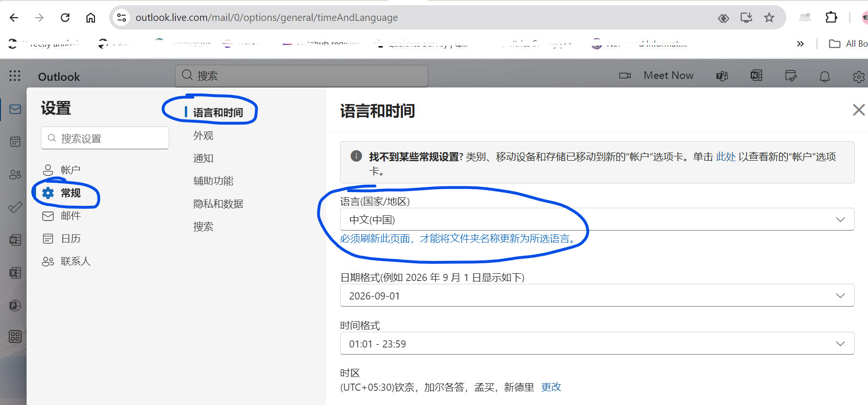The width and height of the screenshot is (868, 405).
Task: Open Calendar in the left rail
Action: [15, 142]
